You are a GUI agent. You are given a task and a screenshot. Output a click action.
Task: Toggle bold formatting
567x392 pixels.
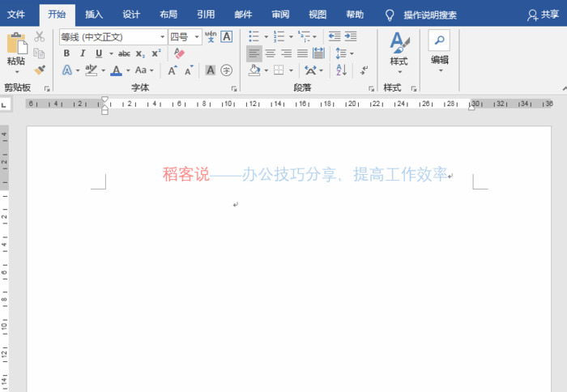[x=66, y=53]
